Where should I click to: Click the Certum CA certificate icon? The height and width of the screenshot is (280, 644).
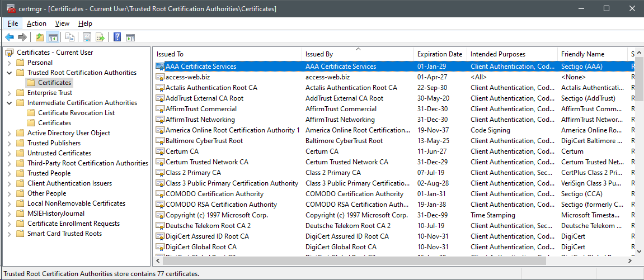tap(160, 151)
